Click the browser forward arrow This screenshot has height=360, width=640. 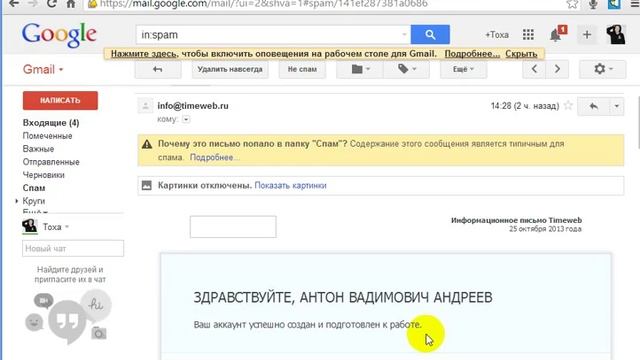click(x=33, y=3)
